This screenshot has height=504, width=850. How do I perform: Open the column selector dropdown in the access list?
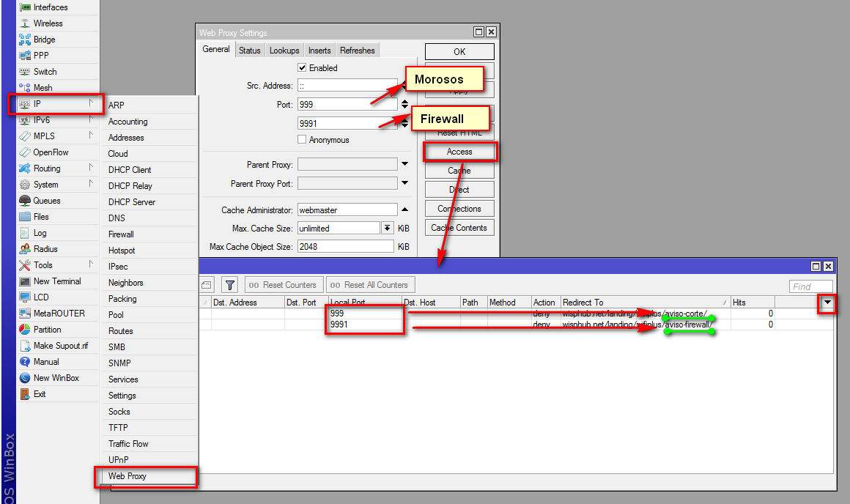click(827, 302)
